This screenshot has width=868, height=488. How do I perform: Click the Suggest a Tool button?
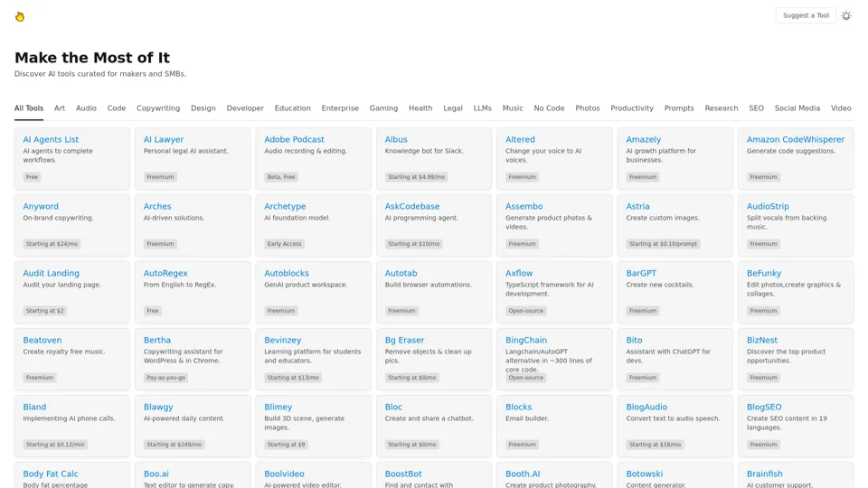click(806, 15)
